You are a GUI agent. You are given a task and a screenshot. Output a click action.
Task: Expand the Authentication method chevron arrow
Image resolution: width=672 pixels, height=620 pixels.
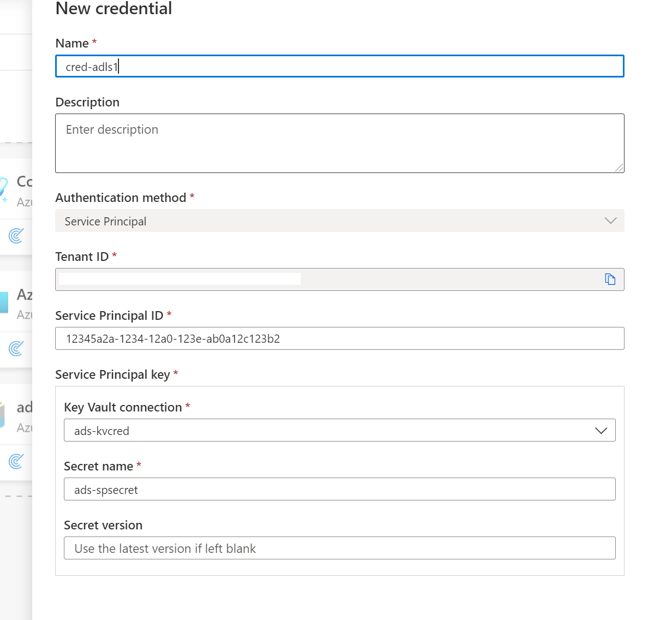[x=610, y=221]
